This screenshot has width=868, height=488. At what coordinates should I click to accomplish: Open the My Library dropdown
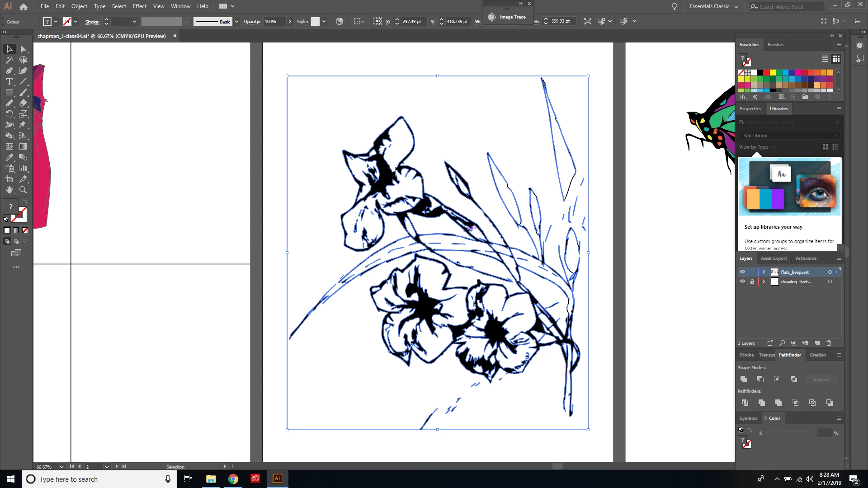point(790,136)
